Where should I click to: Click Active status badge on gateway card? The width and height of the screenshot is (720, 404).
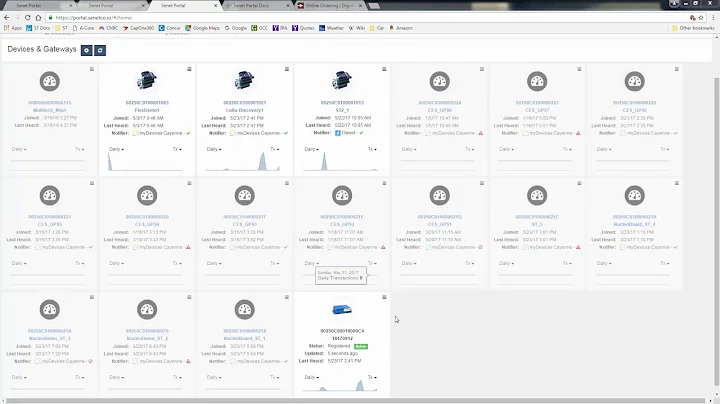click(361, 346)
